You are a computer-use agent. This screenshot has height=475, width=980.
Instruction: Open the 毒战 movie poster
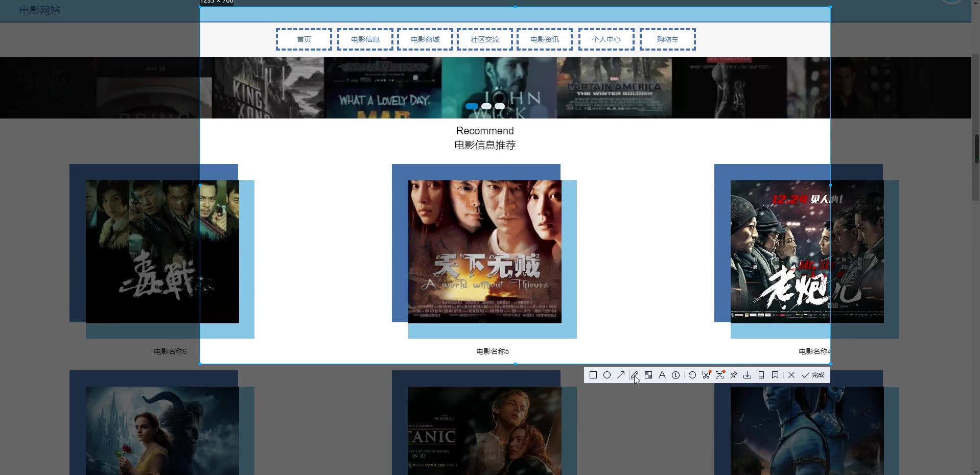point(162,252)
